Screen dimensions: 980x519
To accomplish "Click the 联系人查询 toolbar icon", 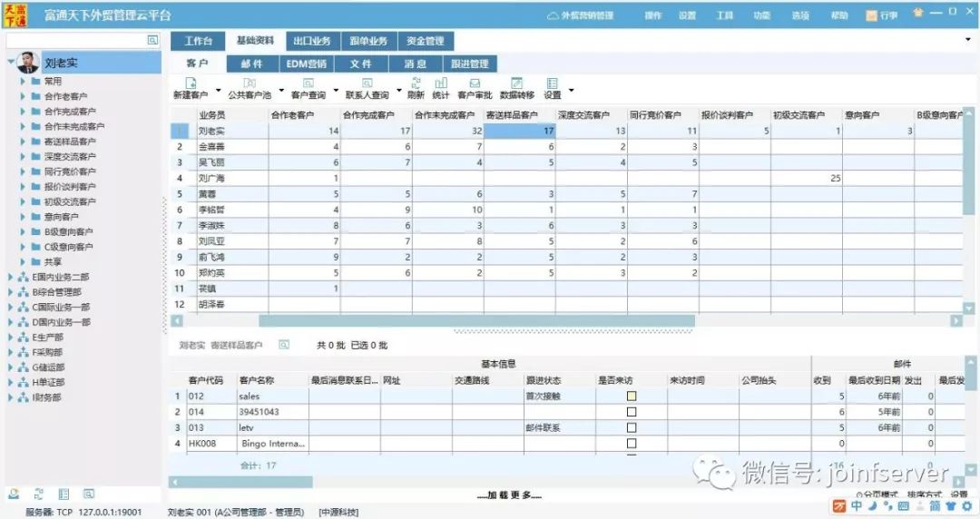I will pyautogui.click(x=367, y=83).
